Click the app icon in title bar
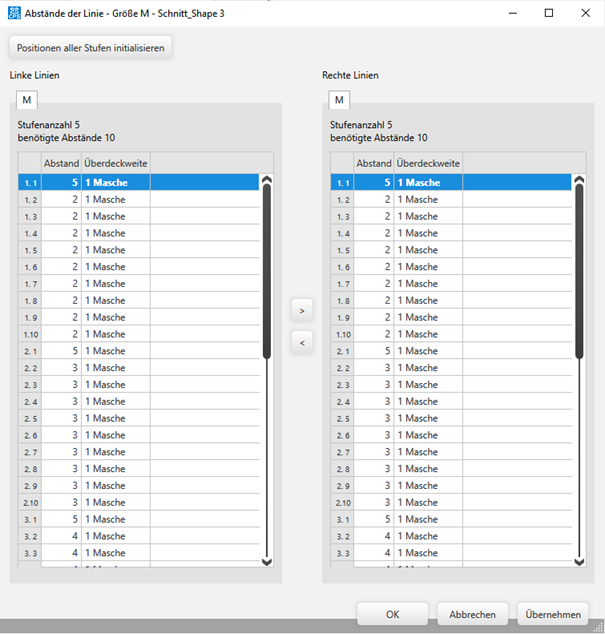This screenshot has width=605, height=634. click(12, 13)
